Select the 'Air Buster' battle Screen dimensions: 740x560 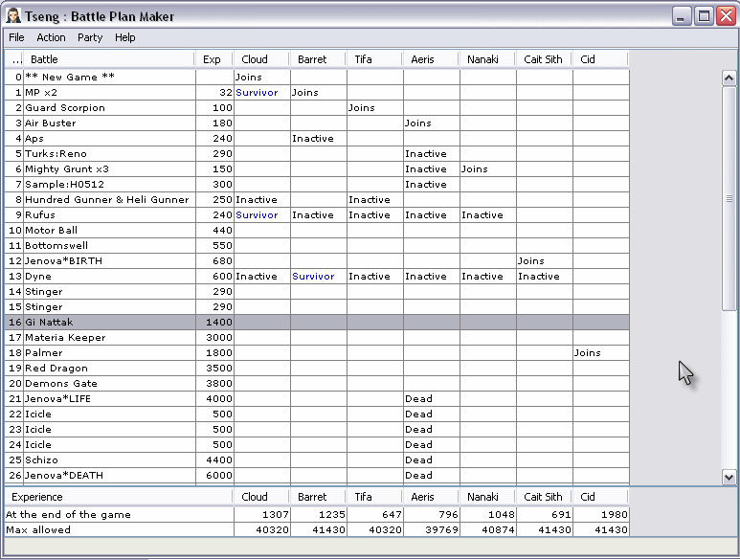[x=317, y=123]
